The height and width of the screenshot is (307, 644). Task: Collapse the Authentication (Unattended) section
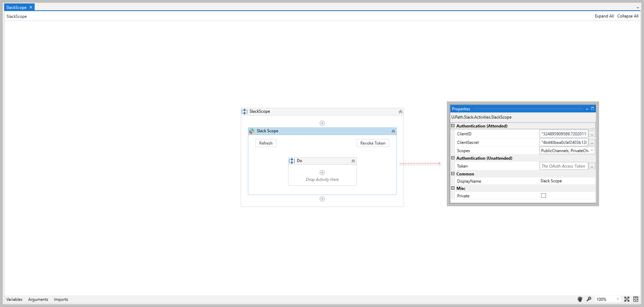453,158
